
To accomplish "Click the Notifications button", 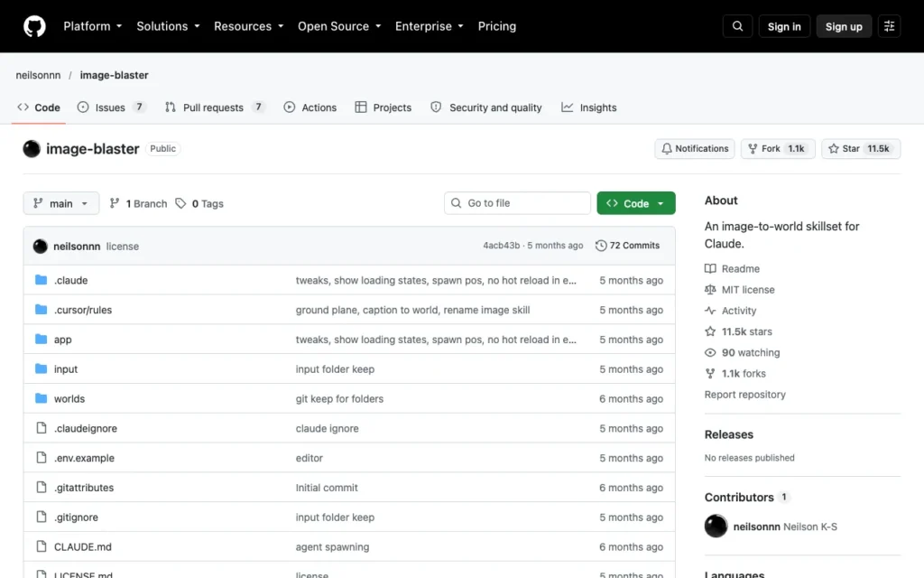I will coord(694,149).
